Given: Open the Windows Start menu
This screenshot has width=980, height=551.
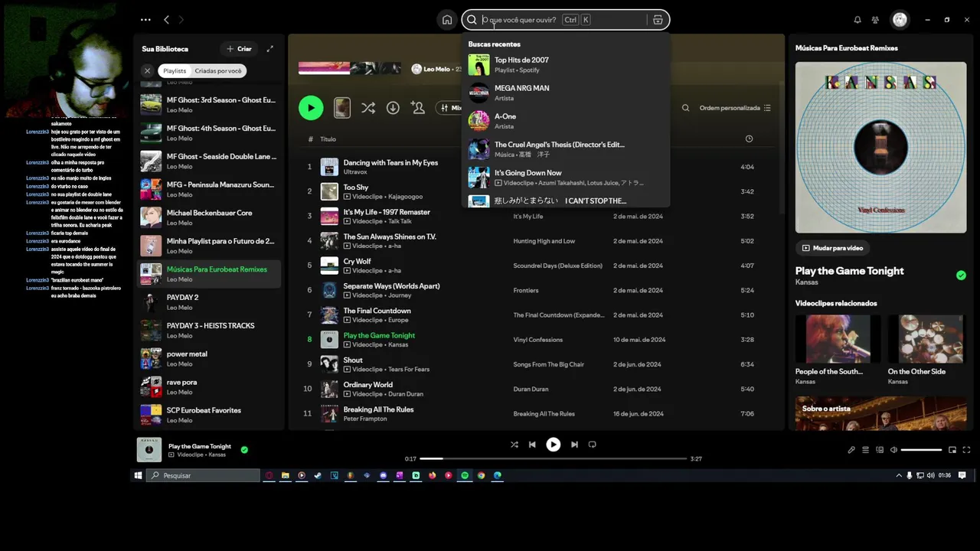Looking at the screenshot, I should [139, 475].
